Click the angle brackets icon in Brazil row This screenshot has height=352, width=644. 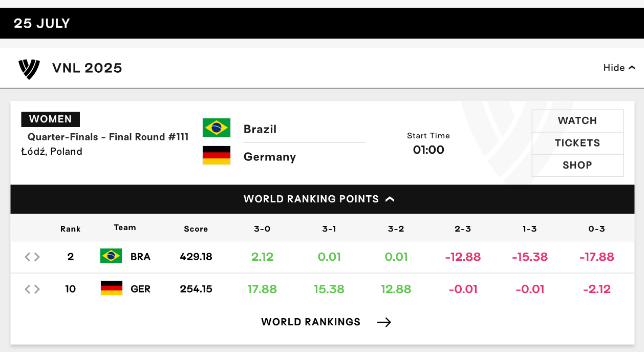(32, 257)
